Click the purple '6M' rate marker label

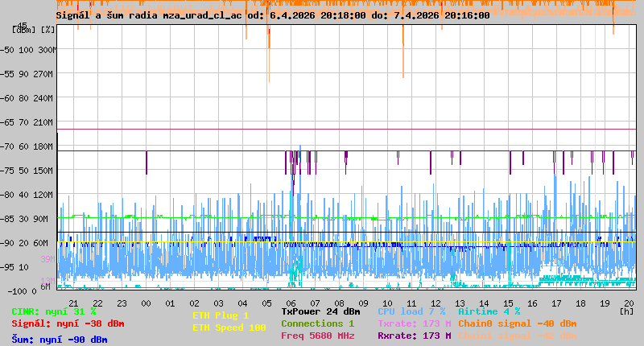(46, 287)
